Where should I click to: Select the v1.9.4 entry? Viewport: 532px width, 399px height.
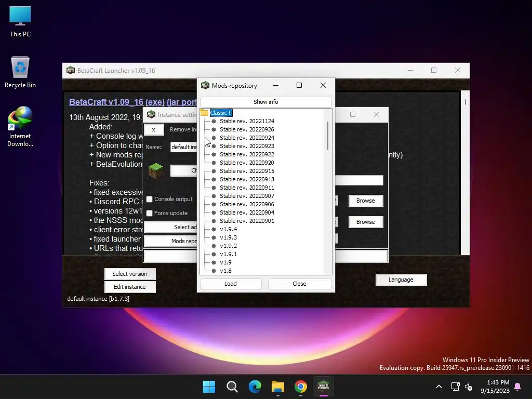pos(229,229)
